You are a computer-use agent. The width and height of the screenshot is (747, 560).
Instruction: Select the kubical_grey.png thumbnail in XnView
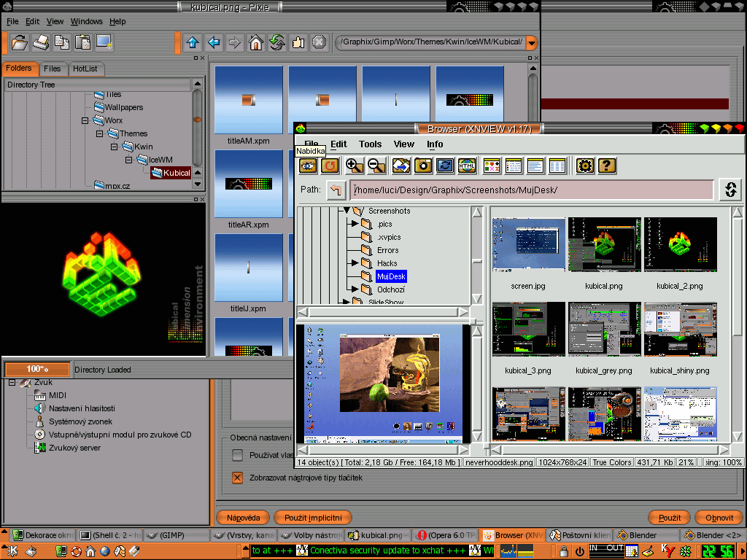coord(604,329)
